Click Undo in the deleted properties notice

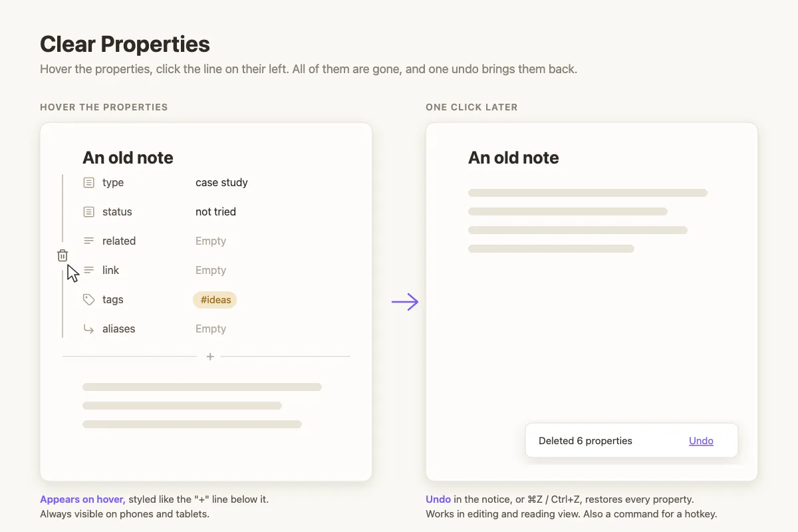[x=701, y=440]
